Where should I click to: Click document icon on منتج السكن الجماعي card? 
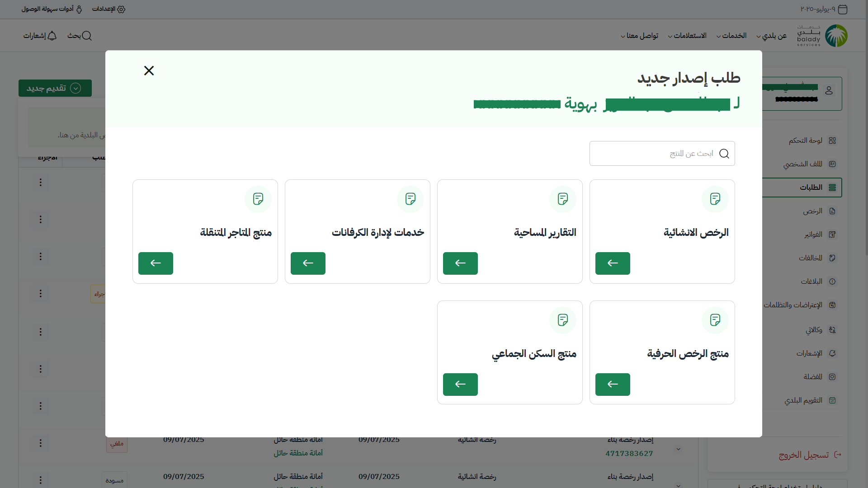562,320
